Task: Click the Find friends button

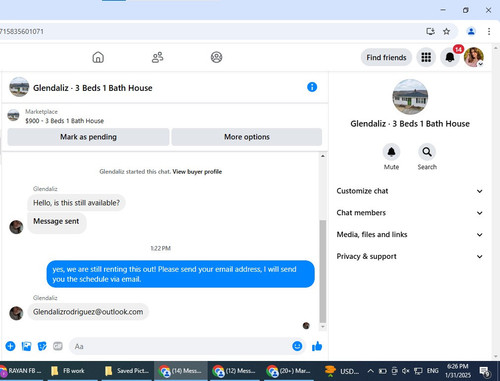Action: click(386, 57)
